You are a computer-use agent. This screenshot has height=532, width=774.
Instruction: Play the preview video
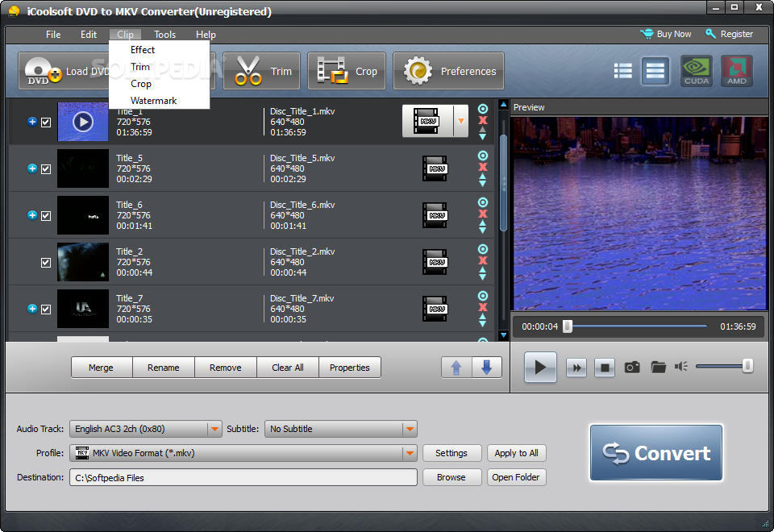(540, 368)
